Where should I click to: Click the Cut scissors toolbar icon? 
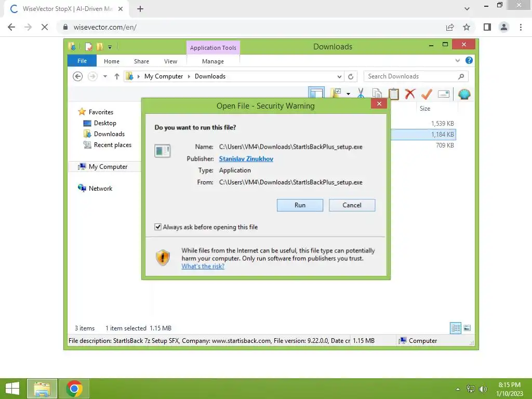coord(361,94)
